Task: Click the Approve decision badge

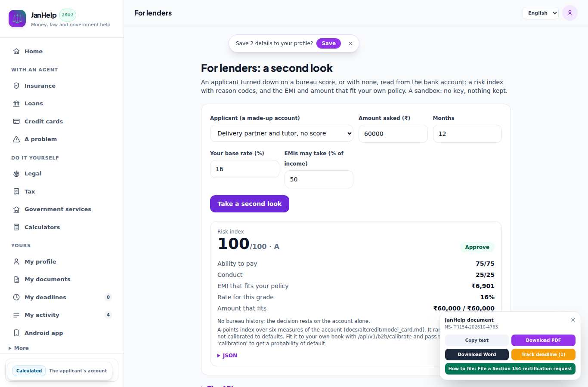Action: point(477,247)
